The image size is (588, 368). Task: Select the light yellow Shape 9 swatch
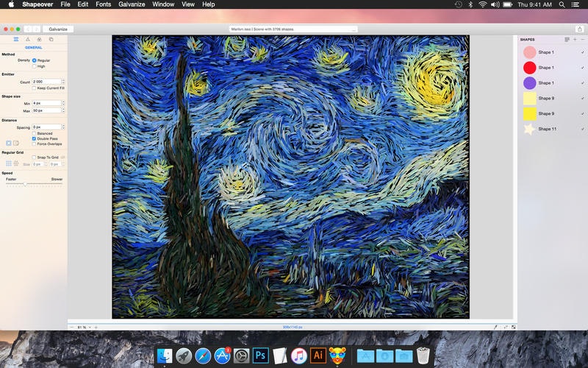point(529,99)
